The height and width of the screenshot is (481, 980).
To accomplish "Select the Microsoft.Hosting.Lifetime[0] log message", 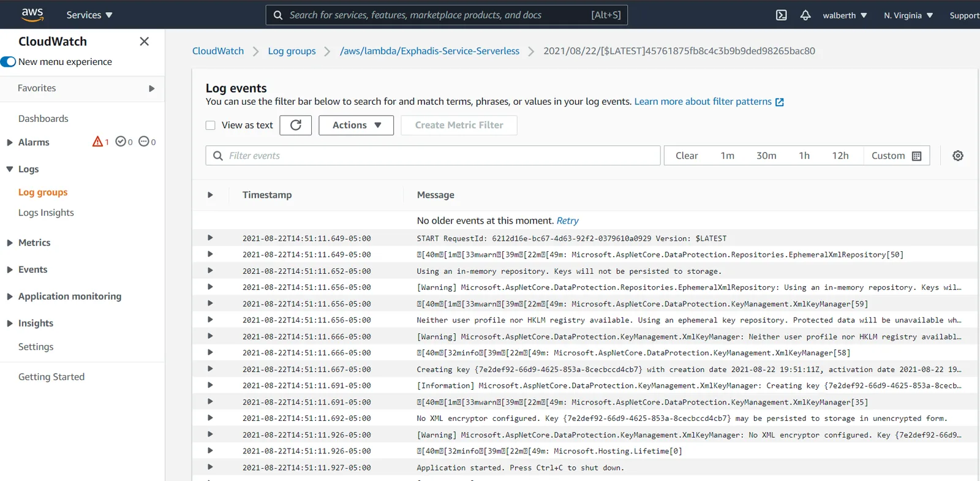I will (549, 451).
